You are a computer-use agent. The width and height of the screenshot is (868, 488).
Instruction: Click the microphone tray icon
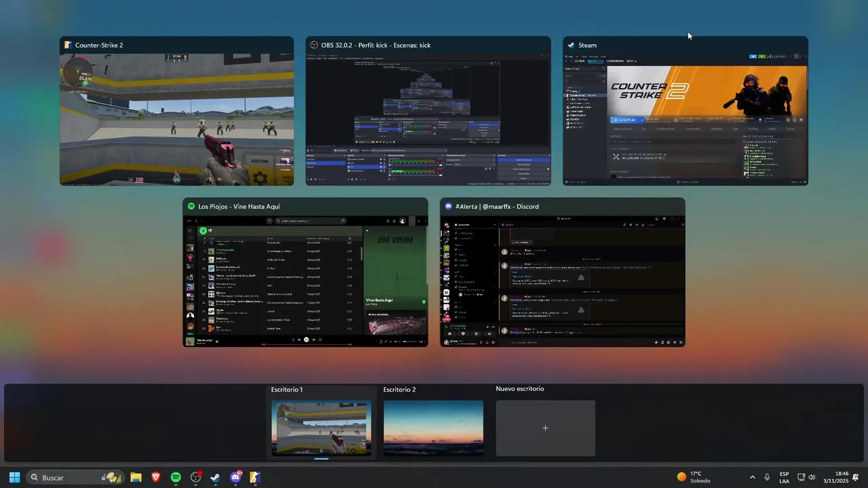coord(767,477)
